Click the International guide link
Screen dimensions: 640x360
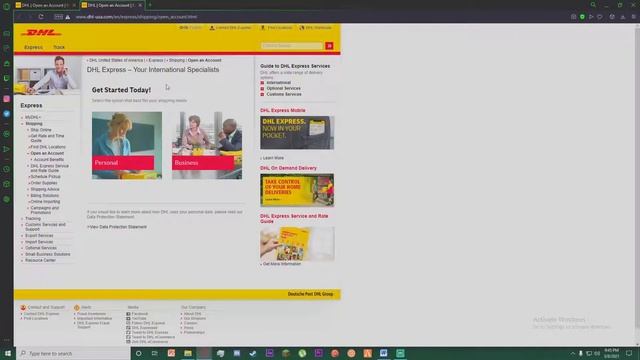pos(278,83)
